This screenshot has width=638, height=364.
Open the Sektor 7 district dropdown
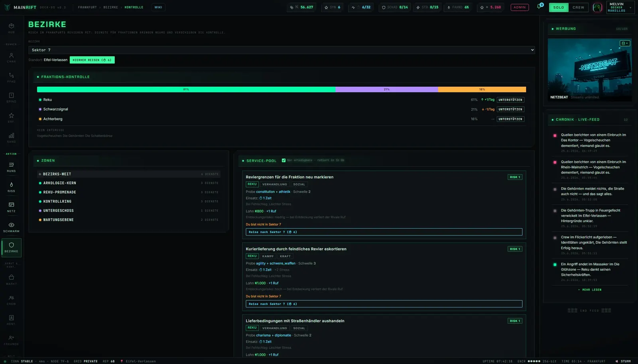click(282, 50)
